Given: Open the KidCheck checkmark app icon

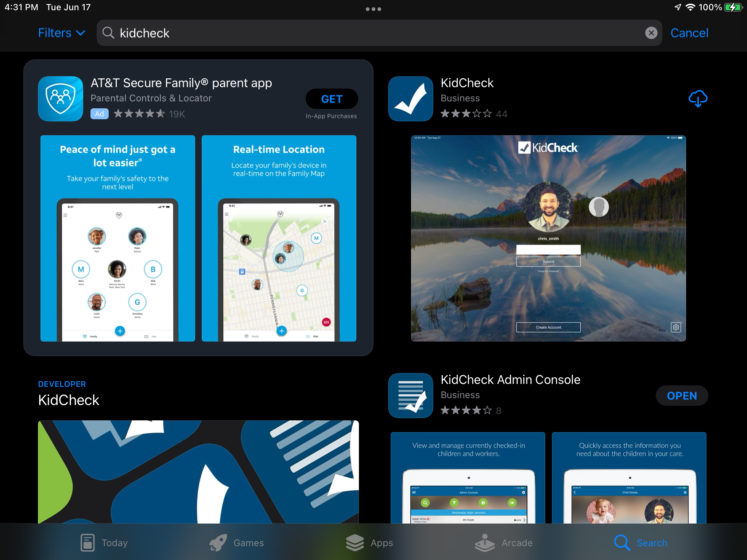Looking at the screenshot, I should (411, 98).
